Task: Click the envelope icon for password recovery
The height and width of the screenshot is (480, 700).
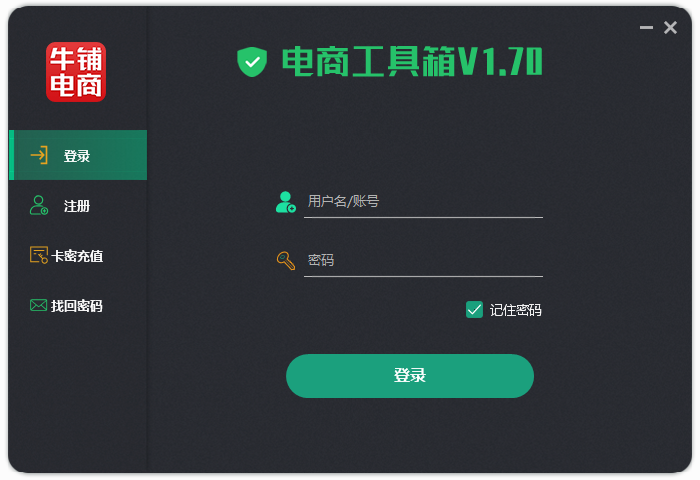Action: point(38,305)
